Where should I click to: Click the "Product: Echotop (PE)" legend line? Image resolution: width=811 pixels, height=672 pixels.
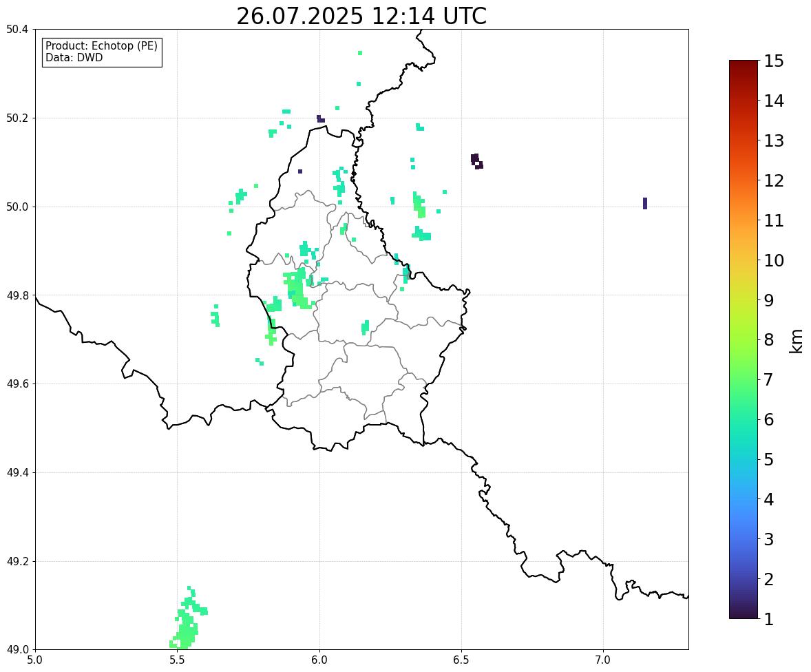tap(101, 46)
